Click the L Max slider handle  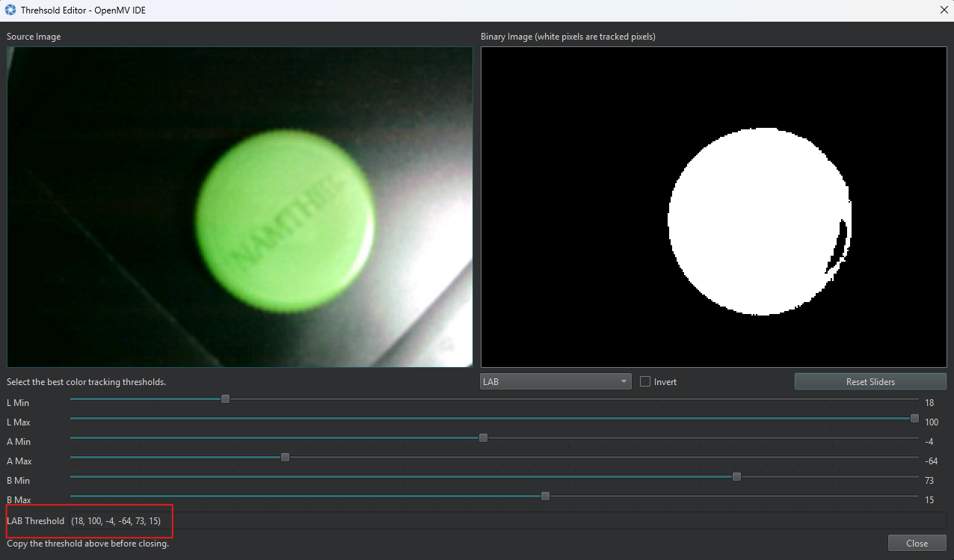[914, 419]
